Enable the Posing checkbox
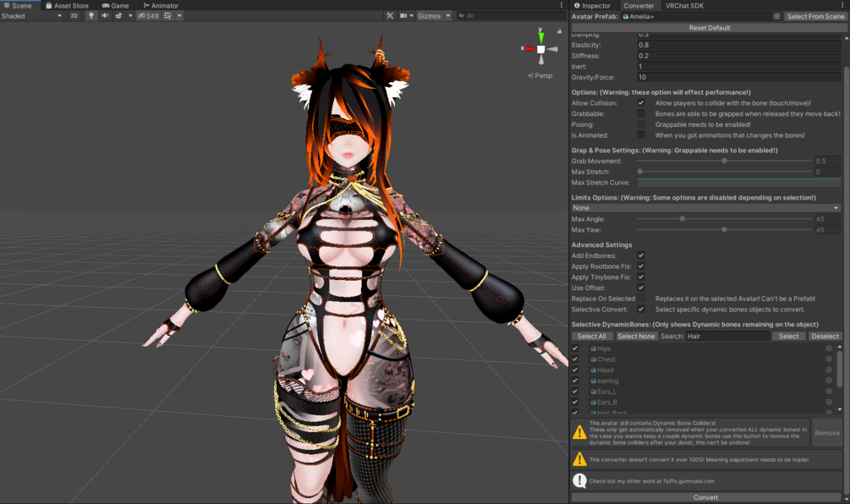This screenshot has width=850, height=504. tap(641, 124)
